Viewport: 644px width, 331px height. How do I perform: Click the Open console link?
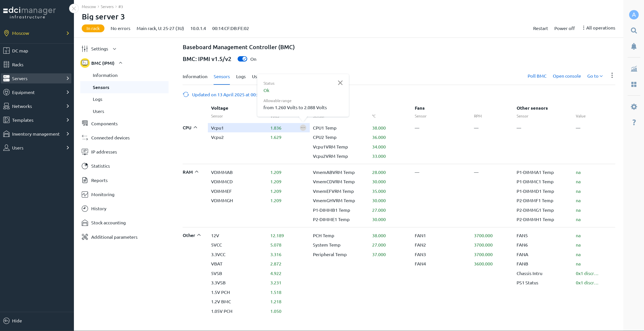pyautogui.click(x=567, y=76)
